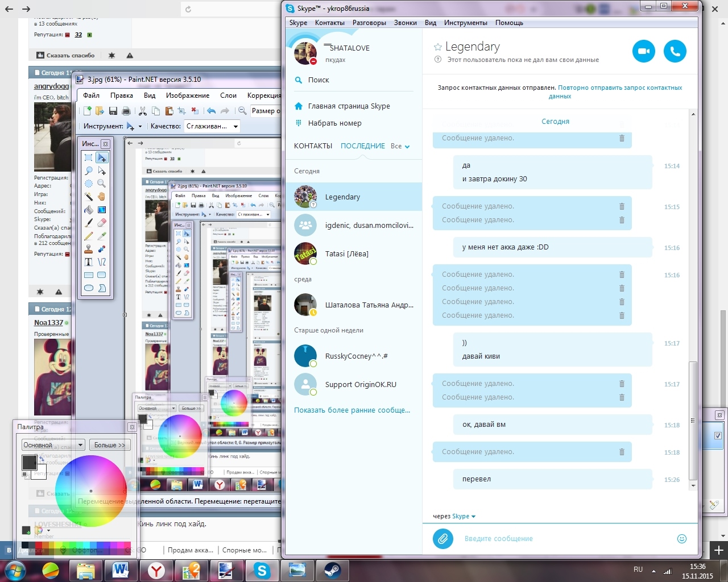Click the Save icon in Paint.NET toolbar
Image resolution: width=728 pixels, height=582 pixels.
coord(113,111)
